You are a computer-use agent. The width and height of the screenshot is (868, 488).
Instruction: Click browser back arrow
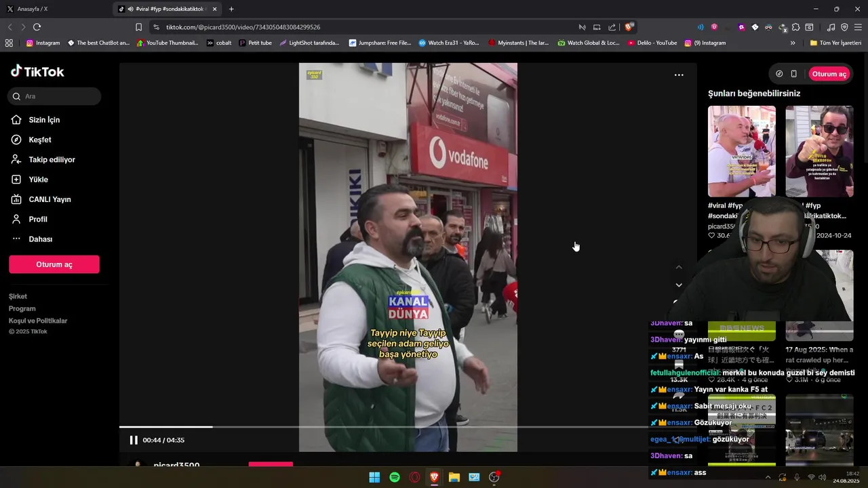pos(9,27)
